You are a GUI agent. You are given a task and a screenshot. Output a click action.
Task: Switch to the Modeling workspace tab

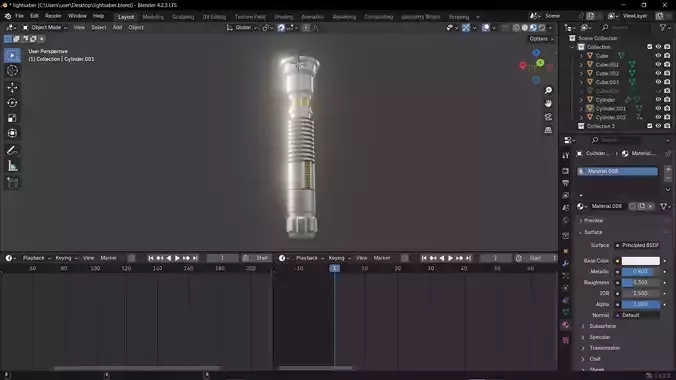pyautogui.click(x=153, y=17)
